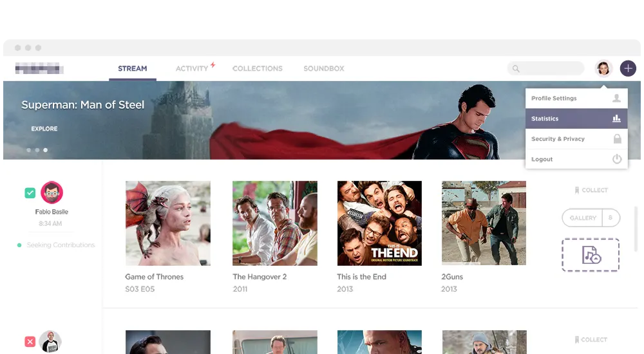Choose Logout from the user menu

[x=576, y=159]
